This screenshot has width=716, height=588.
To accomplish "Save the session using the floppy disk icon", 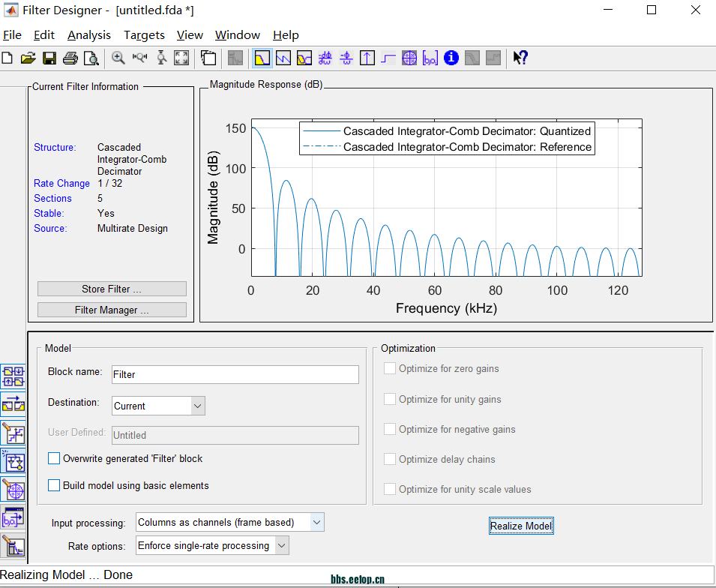I will pos(49,58).
